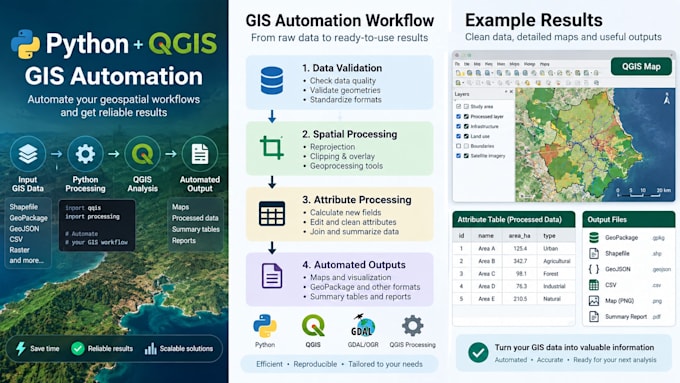Screen dimensions: 680x383
Task: Click the Python logo beside the main title
Action: coord(26,44)
